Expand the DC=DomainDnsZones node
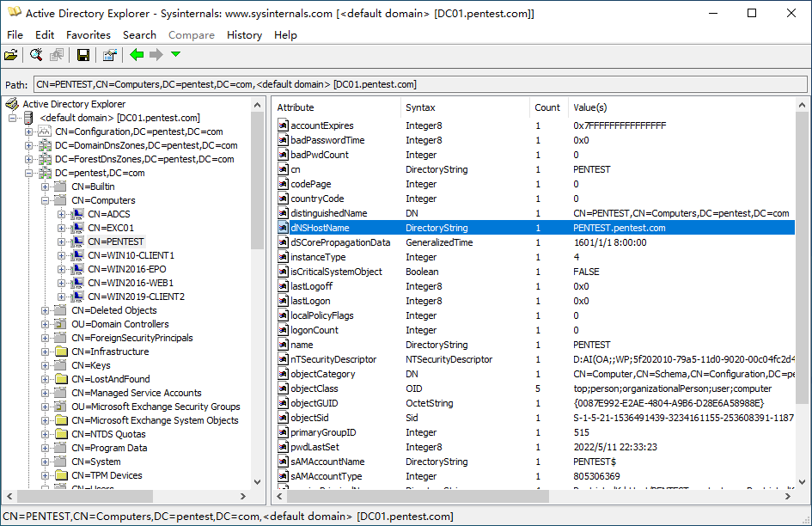The image size is (812, 526). point(29,145)
